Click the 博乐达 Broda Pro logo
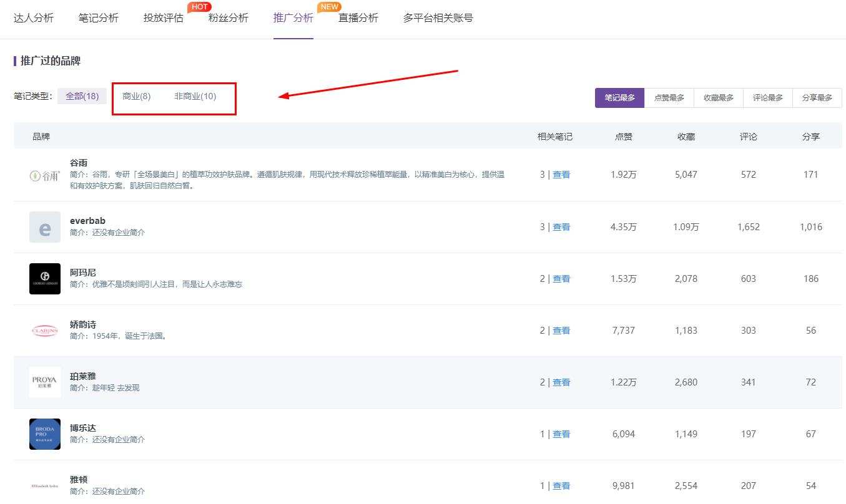 pyautogui.click(x=45, y=434)
